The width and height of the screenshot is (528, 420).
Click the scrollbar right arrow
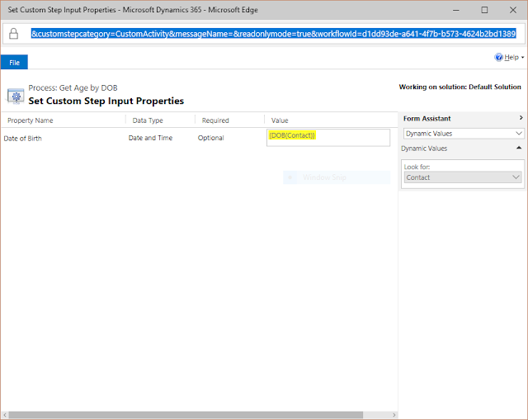point(394,415)
